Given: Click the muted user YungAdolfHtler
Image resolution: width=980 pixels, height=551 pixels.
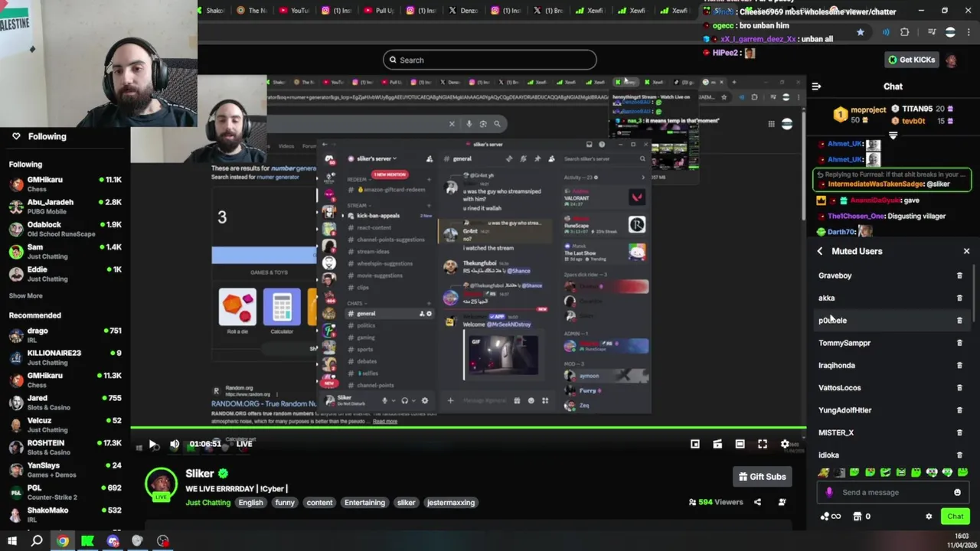Looking at the screenshot, I should click(844, 410).
